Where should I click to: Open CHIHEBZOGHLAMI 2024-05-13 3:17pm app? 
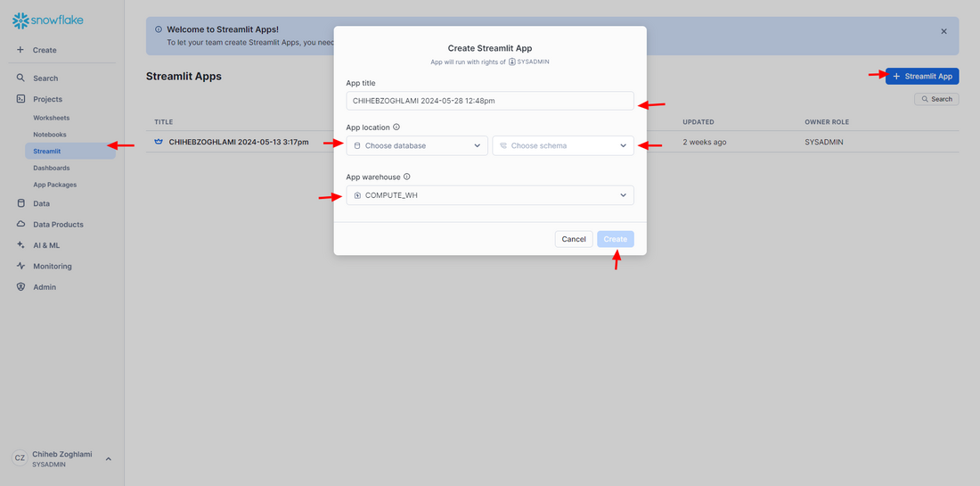tap(239, 142)
